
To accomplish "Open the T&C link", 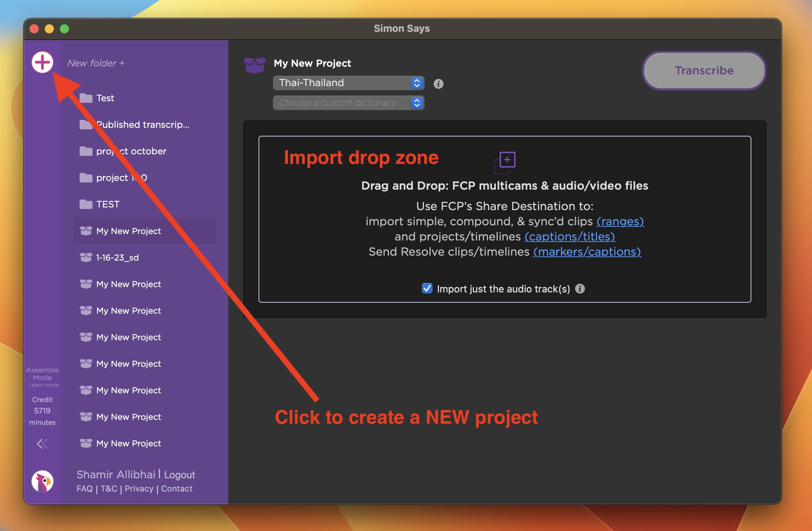I will (x=109, y=489).
